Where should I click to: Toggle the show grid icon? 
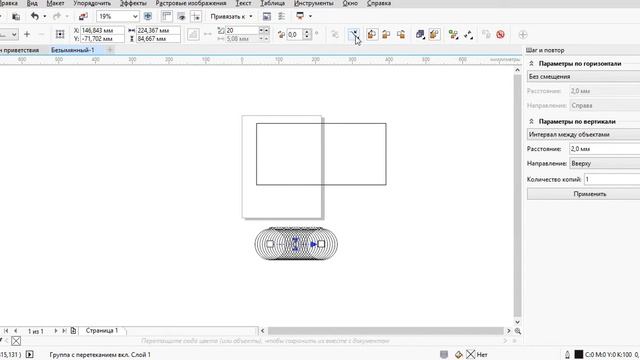(x=181, y=16)
